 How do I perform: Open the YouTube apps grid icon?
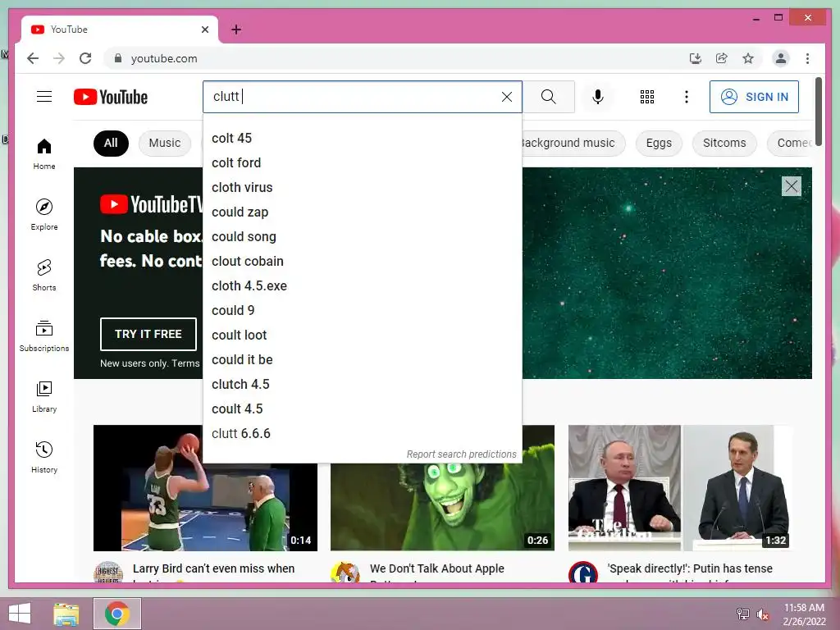point(646,97)
